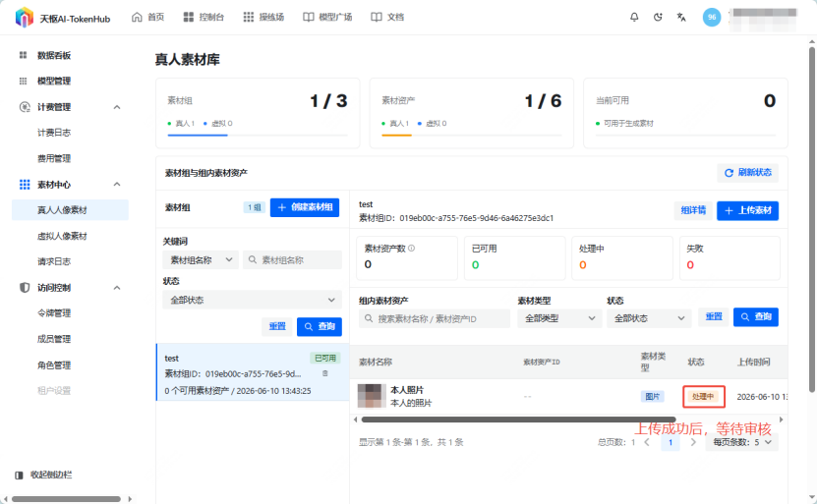
Task: Open 模型广场 in top navigation
Action: coord(327,17)
